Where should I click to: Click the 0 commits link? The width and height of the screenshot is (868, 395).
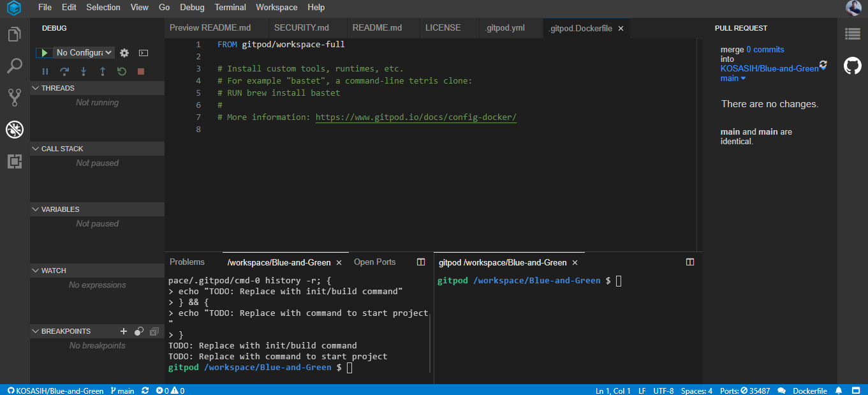pyautogui.click(x=765, y=50)
